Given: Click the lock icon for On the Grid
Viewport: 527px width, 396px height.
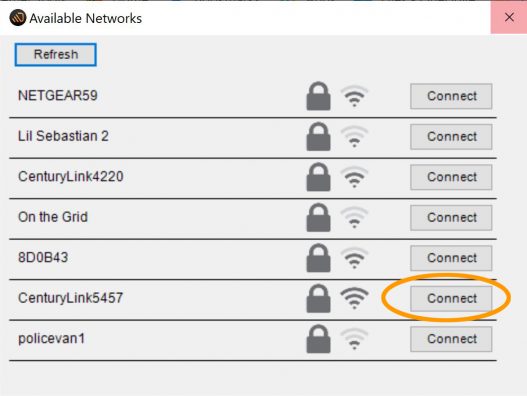Looking at the screenshot, I should tap(318, 217).
